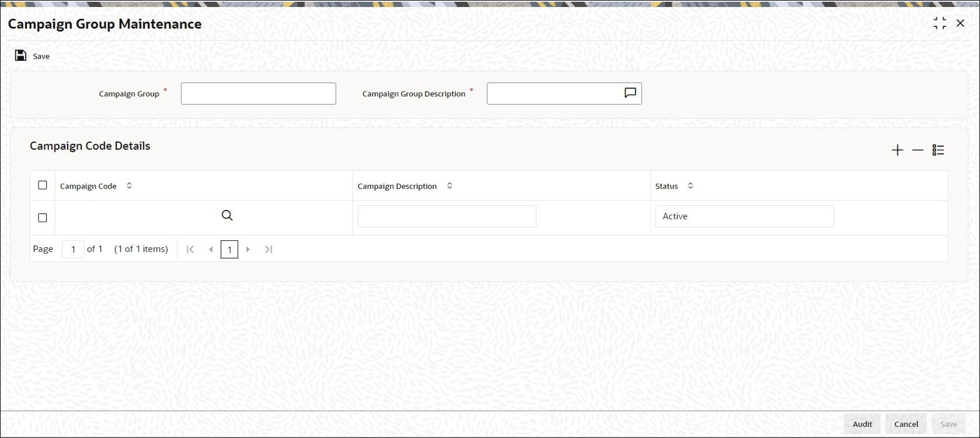Tick the checkbox in the first table row
This screenshot has height=438, width=980.
point(43,218)
